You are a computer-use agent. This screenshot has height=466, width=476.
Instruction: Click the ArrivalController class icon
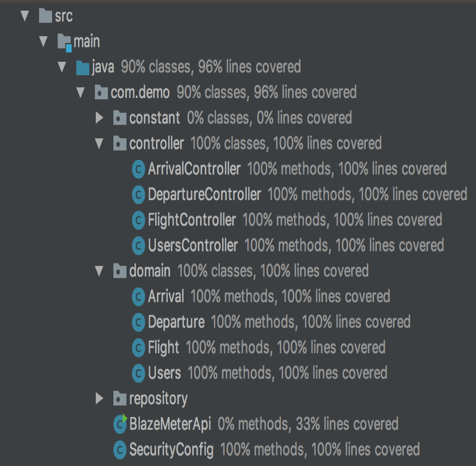[138, 169]
